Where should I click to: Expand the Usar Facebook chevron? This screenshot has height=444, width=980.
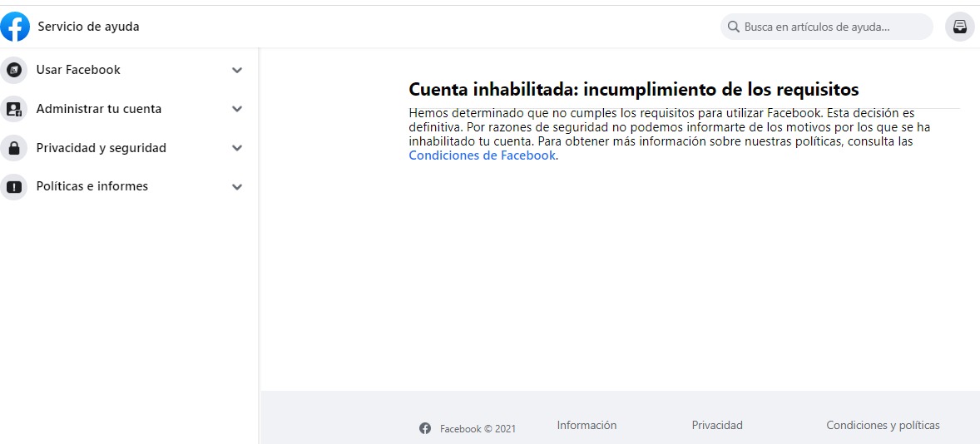pyautogui.click(x=237, y=70)
